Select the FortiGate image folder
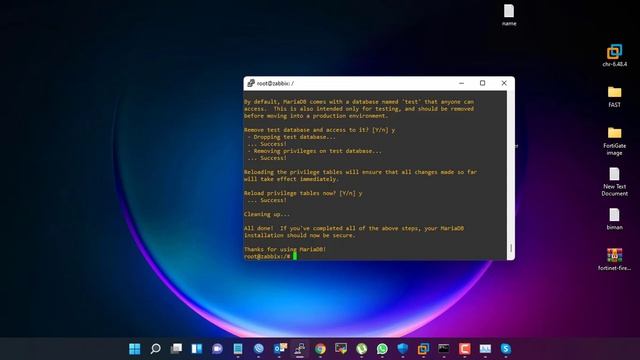Screen dimensions: 640x360 (x=614, y=141)
